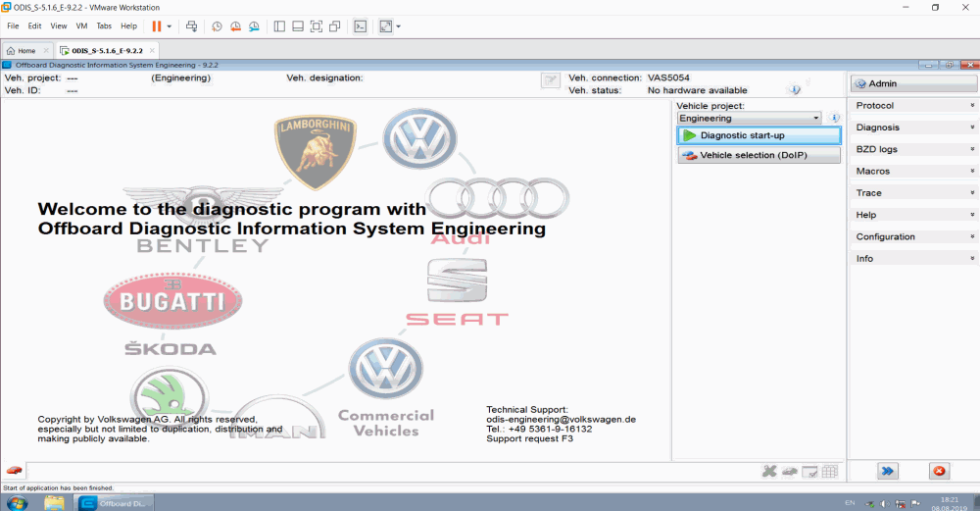Select the Offboard Di... taskbar button
The width and height of the screenshot is (980, 511).
click(x=114, y=503)
